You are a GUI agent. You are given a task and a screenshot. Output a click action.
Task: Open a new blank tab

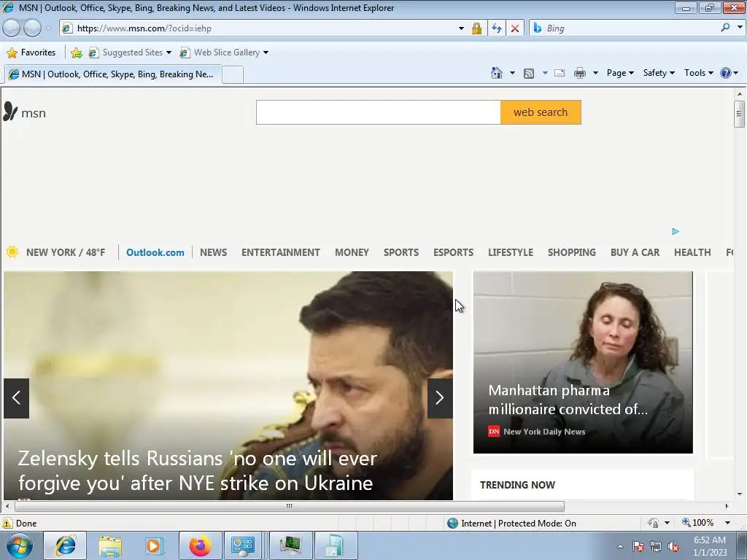[233, 75]
